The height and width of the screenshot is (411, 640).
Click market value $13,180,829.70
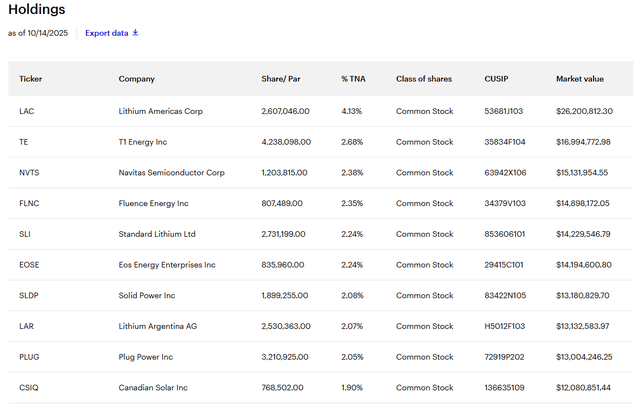(x=583, y=295)
